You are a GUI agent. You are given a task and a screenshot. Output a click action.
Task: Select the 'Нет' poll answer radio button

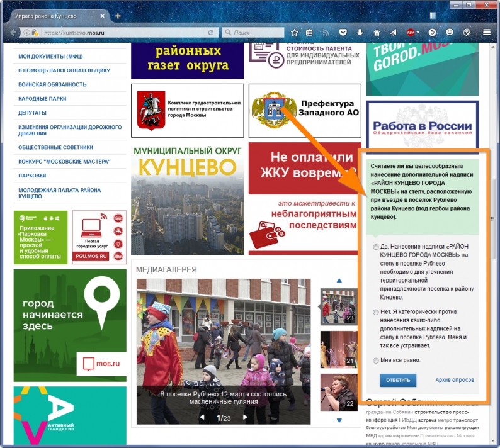pos(375,312)
